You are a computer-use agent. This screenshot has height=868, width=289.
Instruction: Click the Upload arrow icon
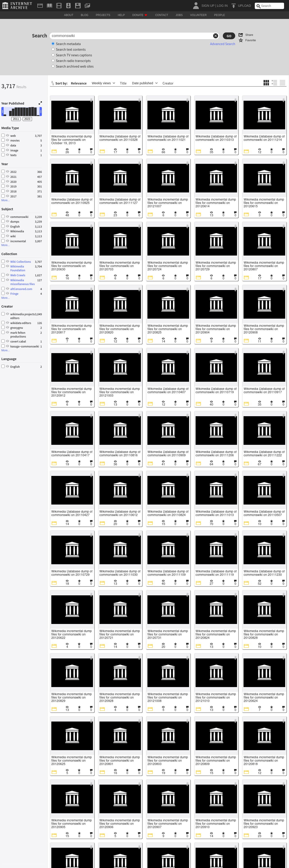[x=233, y=6]
